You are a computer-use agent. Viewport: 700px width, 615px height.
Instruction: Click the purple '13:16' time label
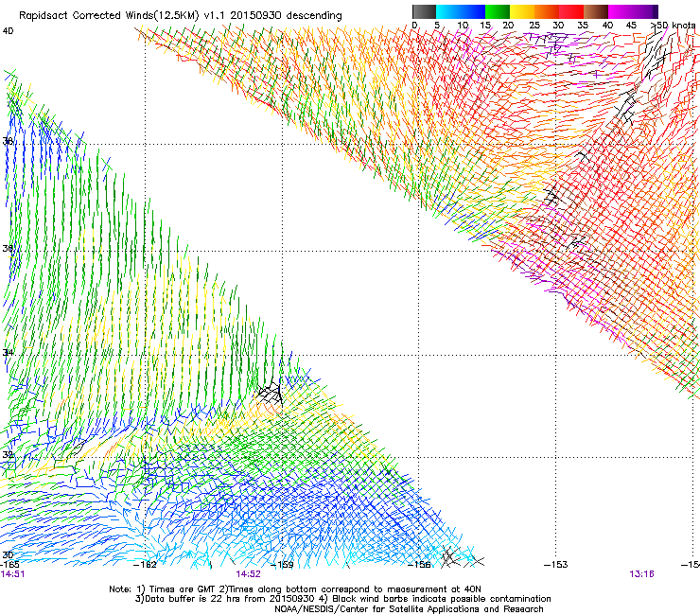click(x=642, y=574)
